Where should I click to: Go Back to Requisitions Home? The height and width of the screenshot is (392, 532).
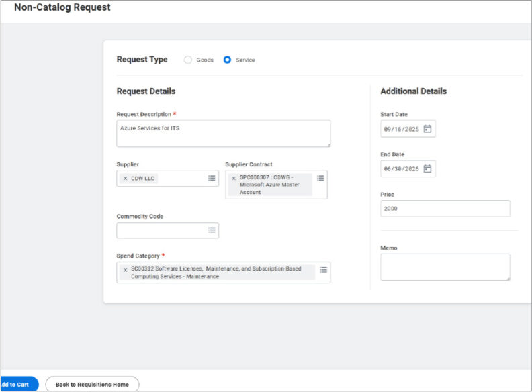[92, 384]
